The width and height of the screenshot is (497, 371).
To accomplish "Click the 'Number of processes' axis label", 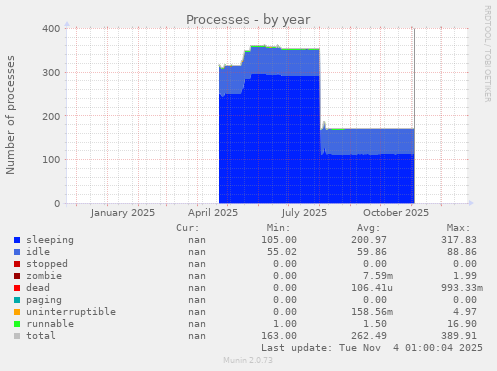I will [x=10, y=115].
